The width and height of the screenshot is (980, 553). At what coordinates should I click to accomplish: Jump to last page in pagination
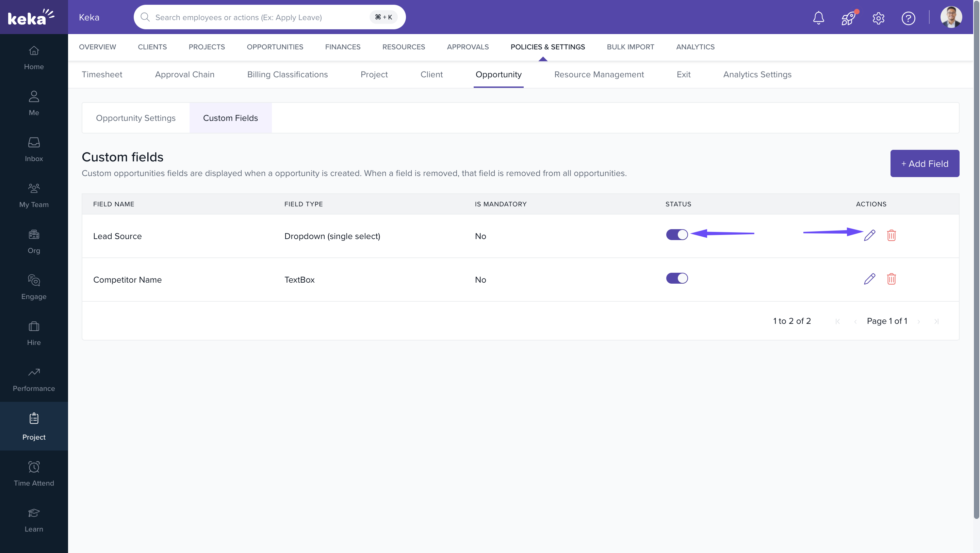tap(936, 321)
